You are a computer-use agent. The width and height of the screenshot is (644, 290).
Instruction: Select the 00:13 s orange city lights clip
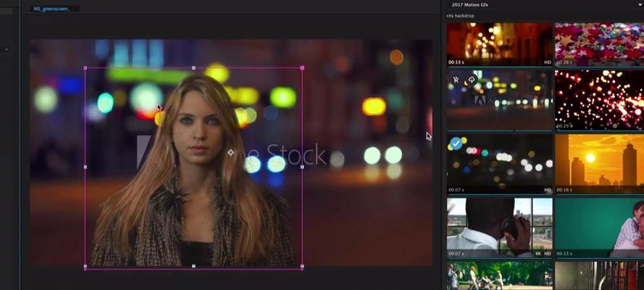click(499, 44)
